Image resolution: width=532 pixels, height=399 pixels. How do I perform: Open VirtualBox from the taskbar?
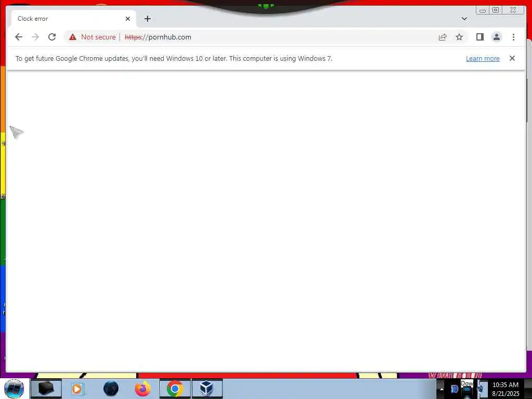207,389
